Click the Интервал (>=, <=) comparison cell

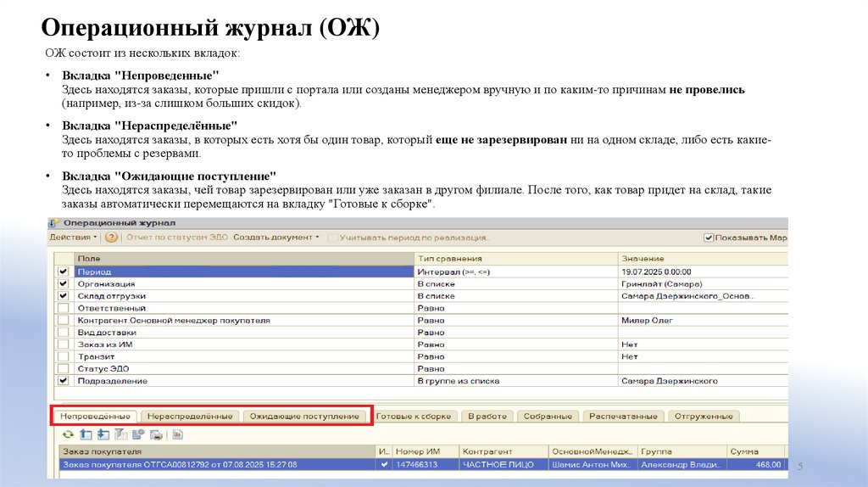(x=516, y=271)
